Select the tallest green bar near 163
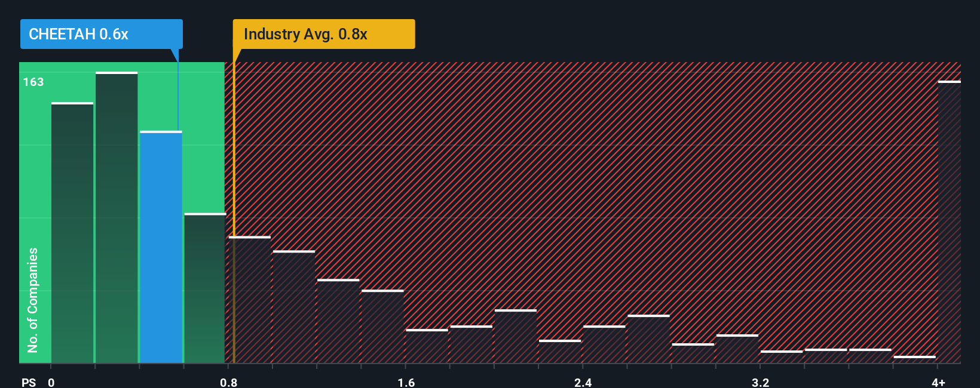 117,218
